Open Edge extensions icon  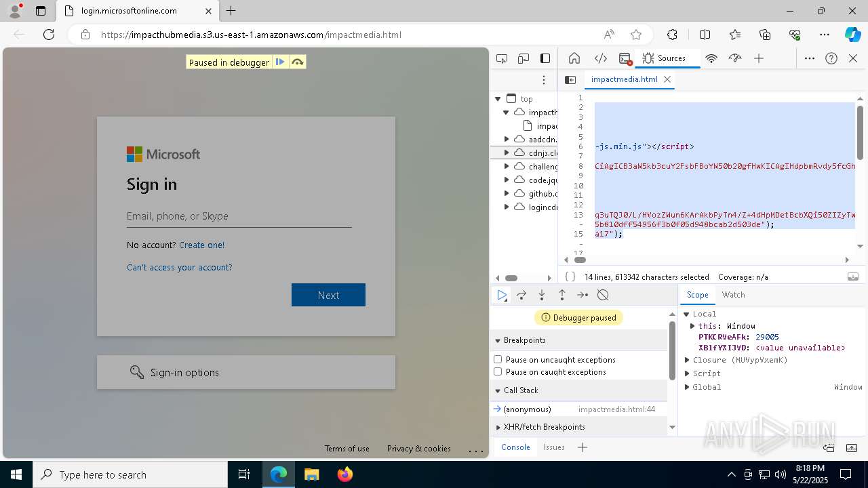click(x=672, y=35)
